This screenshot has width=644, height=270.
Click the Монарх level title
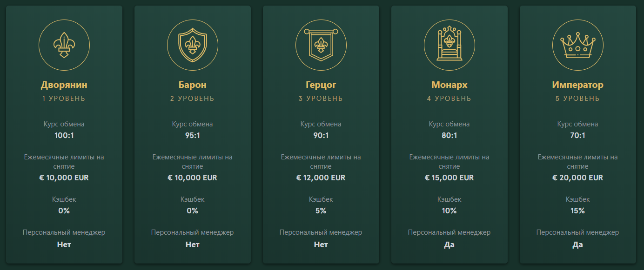click(x=449, y=85)
